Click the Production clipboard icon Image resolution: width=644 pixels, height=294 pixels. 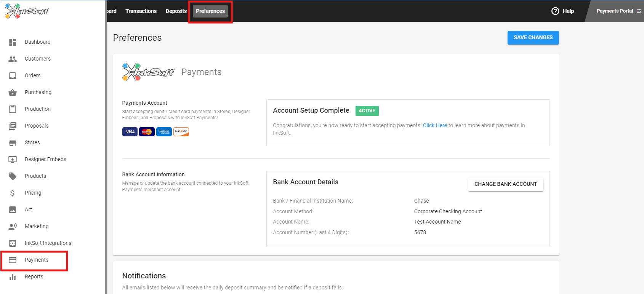pyautogui.click(x=13, y=109)
